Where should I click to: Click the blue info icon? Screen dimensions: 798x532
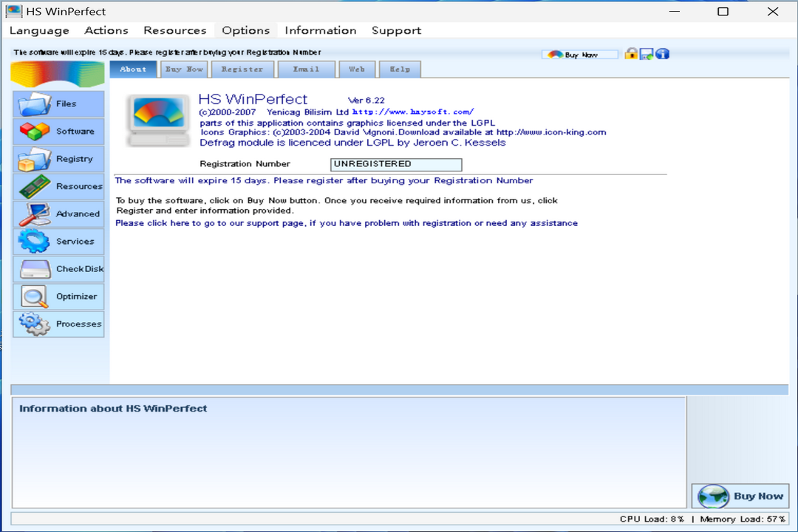click(662, 54)
